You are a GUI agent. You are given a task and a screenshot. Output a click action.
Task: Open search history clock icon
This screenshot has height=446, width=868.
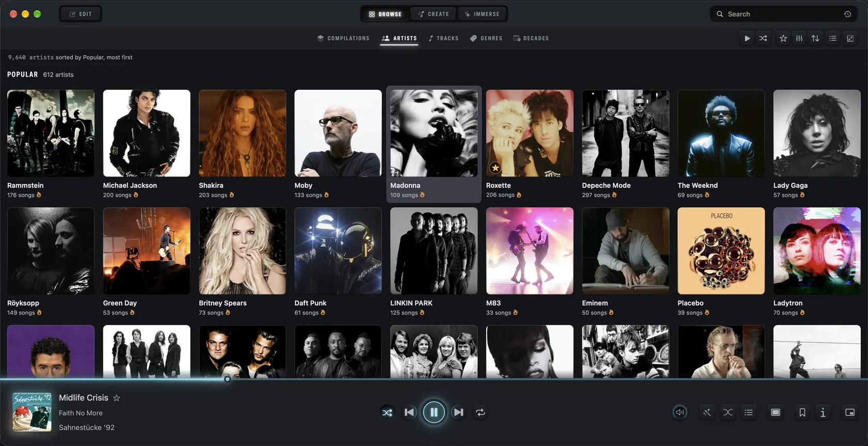(847, 14)
